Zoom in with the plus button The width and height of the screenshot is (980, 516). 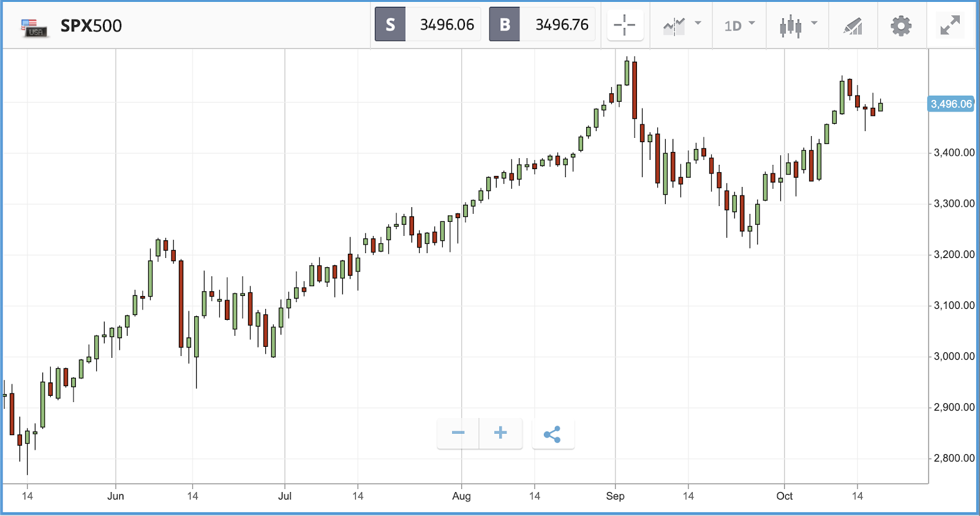pos(500,433)
